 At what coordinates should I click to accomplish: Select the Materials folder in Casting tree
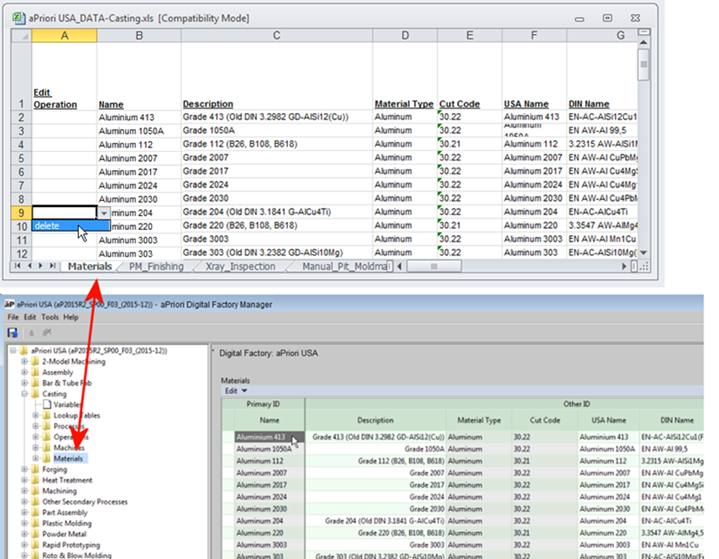click(68, 459)
